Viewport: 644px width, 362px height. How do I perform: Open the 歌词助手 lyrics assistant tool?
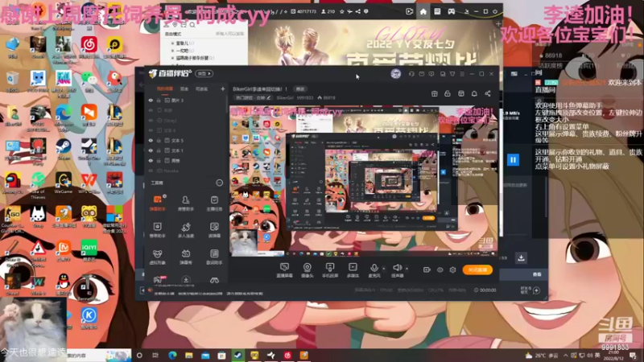pyautogui.click(x=214, y=257)
